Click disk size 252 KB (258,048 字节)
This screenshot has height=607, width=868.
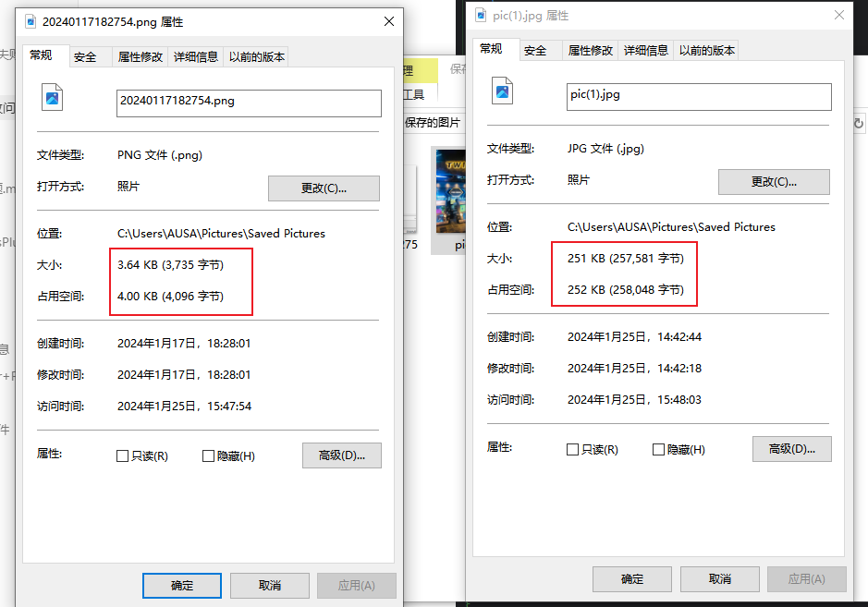tap(626, 290)
